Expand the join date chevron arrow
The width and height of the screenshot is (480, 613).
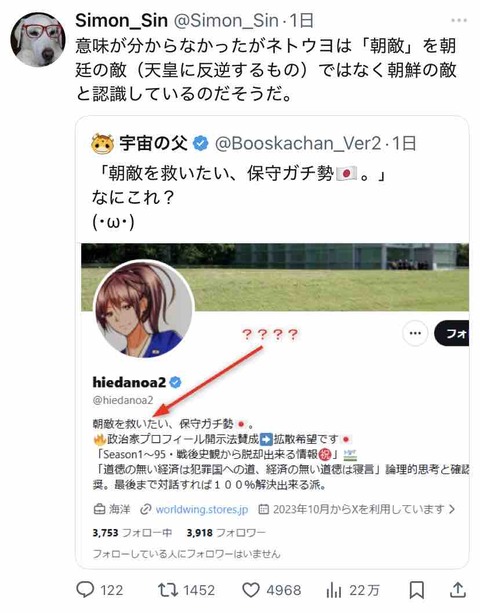tap(452, 509)
